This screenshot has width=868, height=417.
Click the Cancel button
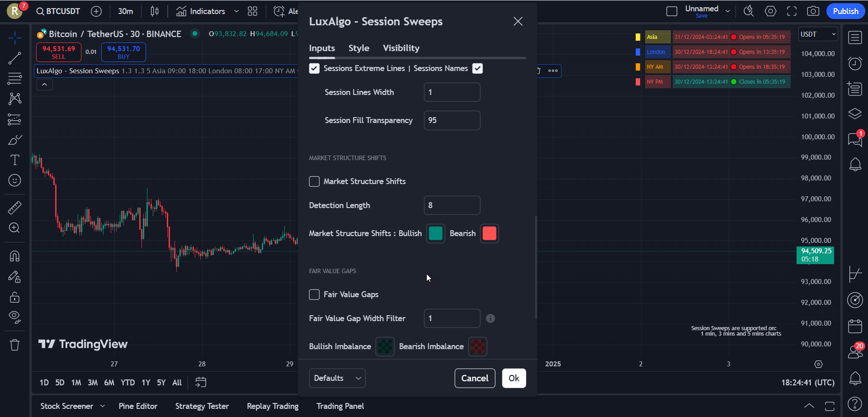(475, 378)
